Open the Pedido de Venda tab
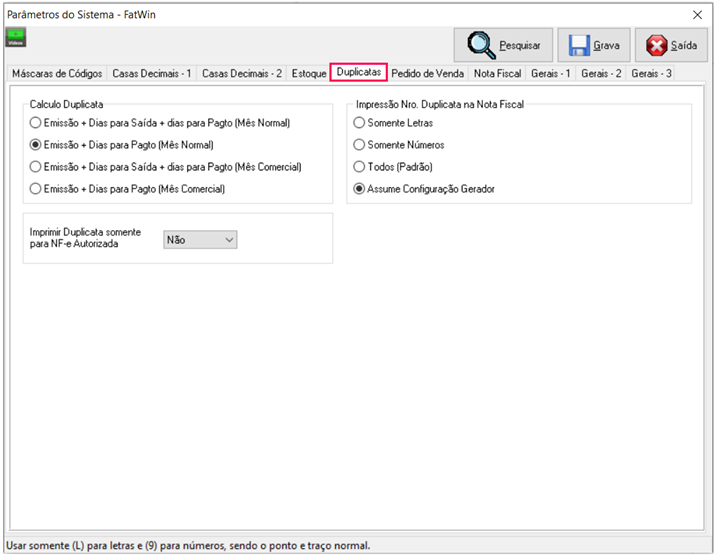The width and height of the screenshot is (718, 559). coord(427,74)
